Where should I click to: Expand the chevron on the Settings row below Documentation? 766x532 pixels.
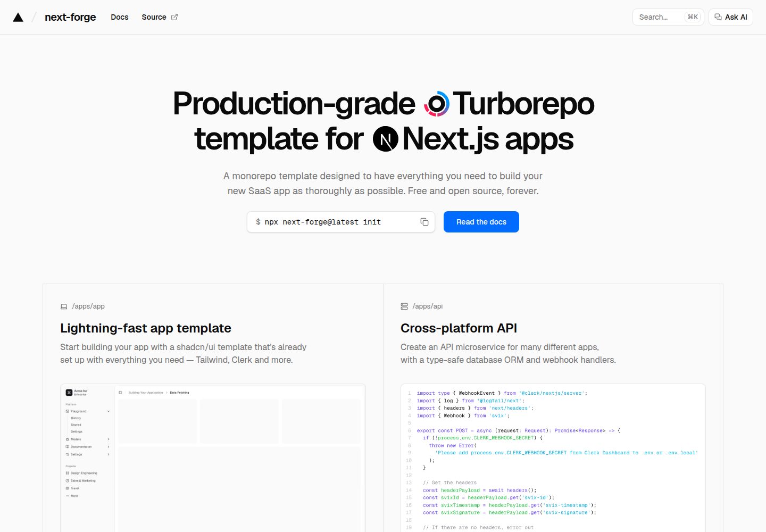click(x=109, y=454)
